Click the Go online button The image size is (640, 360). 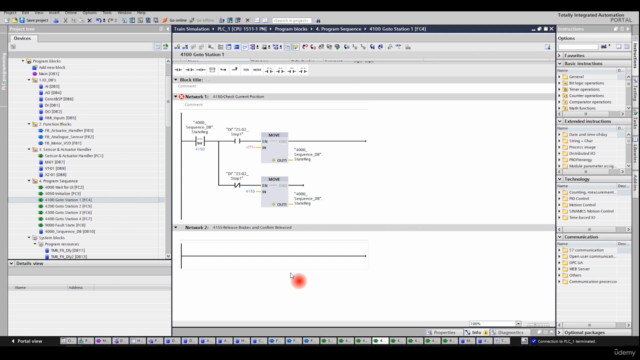click(175, 20)
